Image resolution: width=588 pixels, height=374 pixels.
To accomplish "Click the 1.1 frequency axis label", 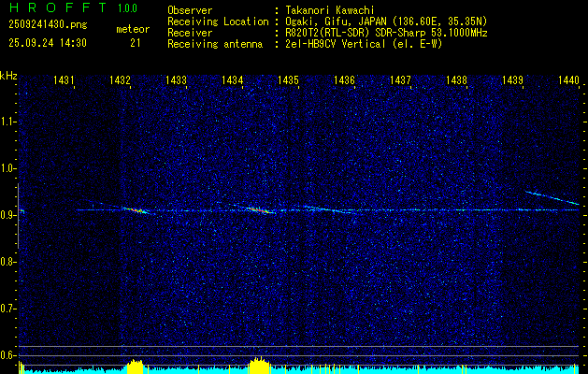I will pos(7,122).
